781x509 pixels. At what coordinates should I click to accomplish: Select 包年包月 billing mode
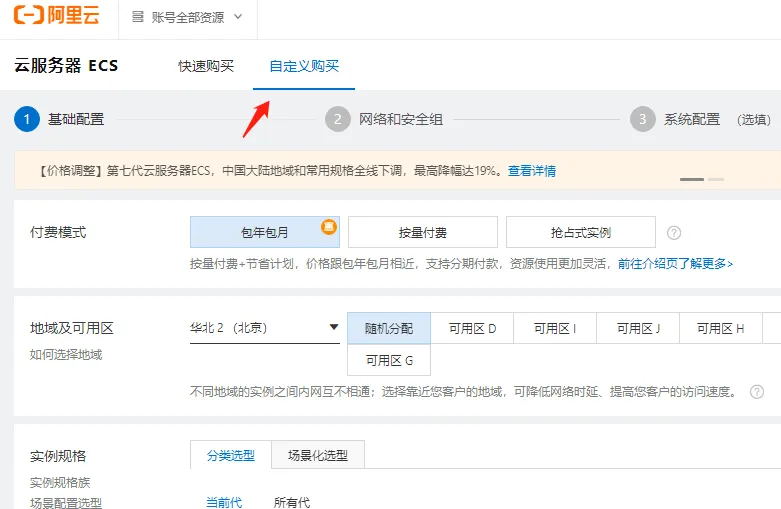click(264, 232)
